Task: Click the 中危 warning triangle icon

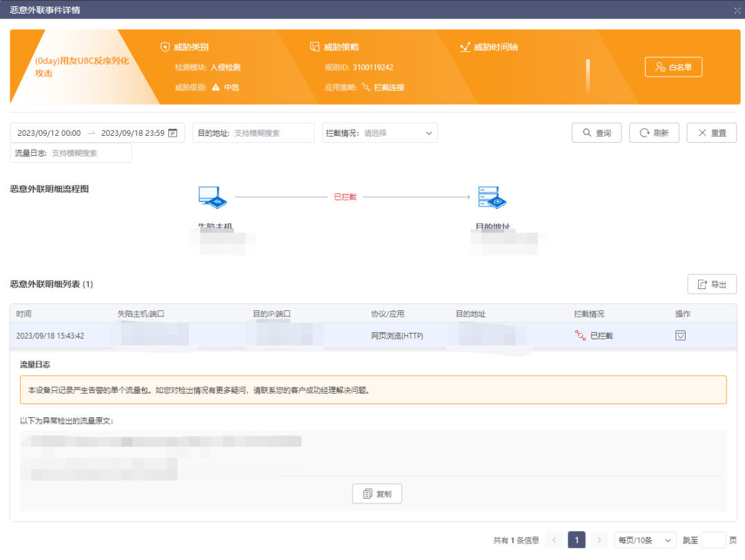Action: (x=216, y=87)
